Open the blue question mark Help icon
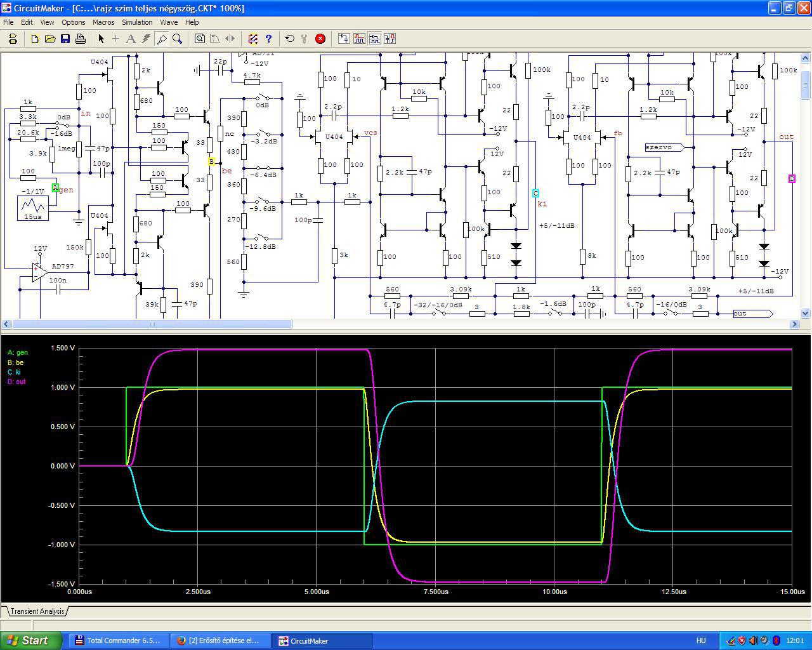Screen dimensions: 812x650 click(268, 39)
